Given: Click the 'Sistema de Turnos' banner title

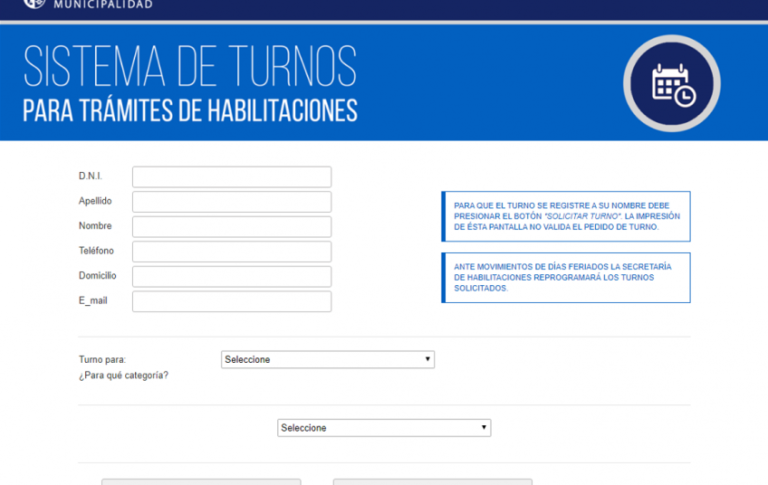Looking at the screenshot, I should click(x=189, y=67).
